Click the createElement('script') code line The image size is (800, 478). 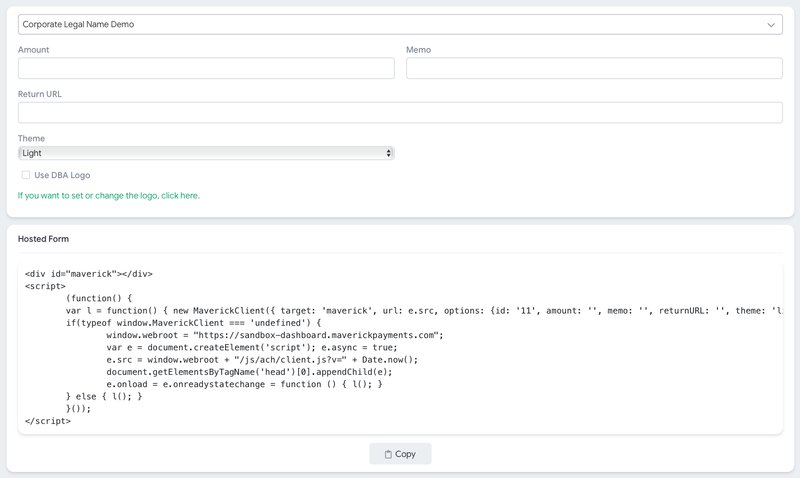tap(252, 347)
